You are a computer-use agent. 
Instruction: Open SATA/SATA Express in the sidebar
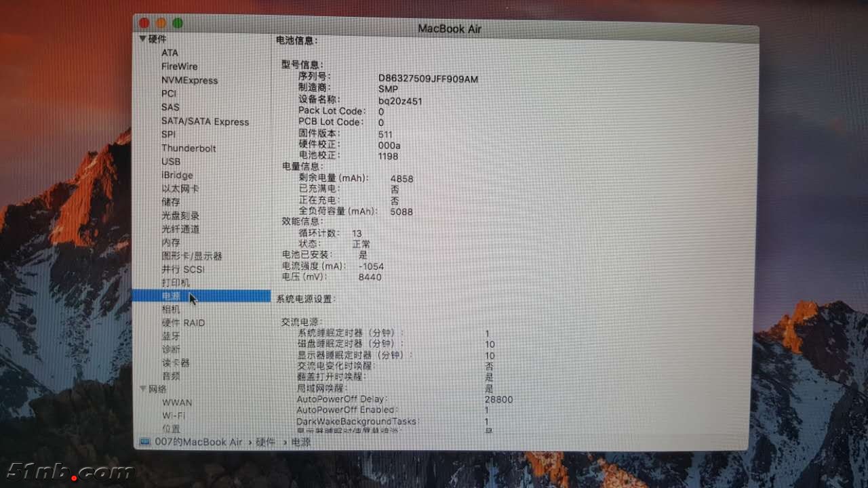[x=205, y=122]
